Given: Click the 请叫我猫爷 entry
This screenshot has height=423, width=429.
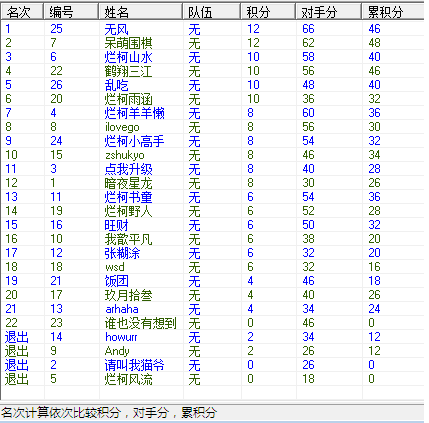Looking at the screenshot, I should click(x=134, y=365).
